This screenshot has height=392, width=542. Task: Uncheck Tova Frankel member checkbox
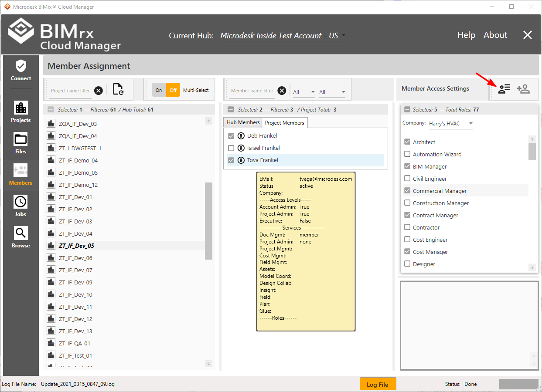[231, 160]
